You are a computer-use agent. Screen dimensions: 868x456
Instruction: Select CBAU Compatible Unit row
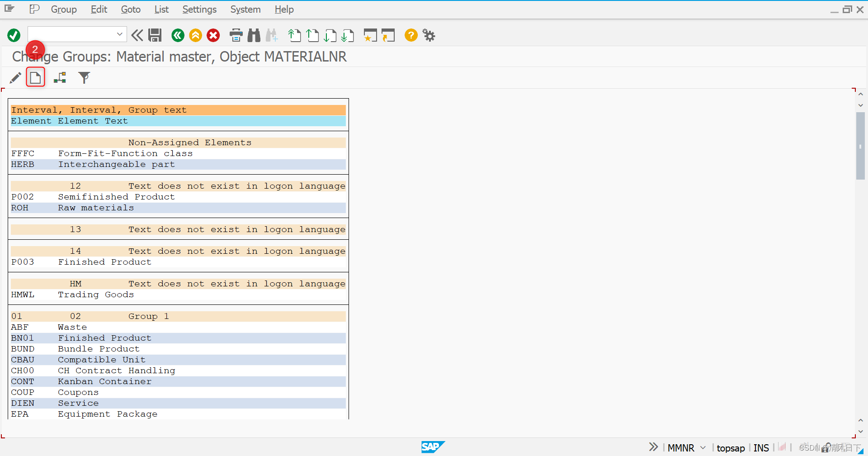[178, 360]
